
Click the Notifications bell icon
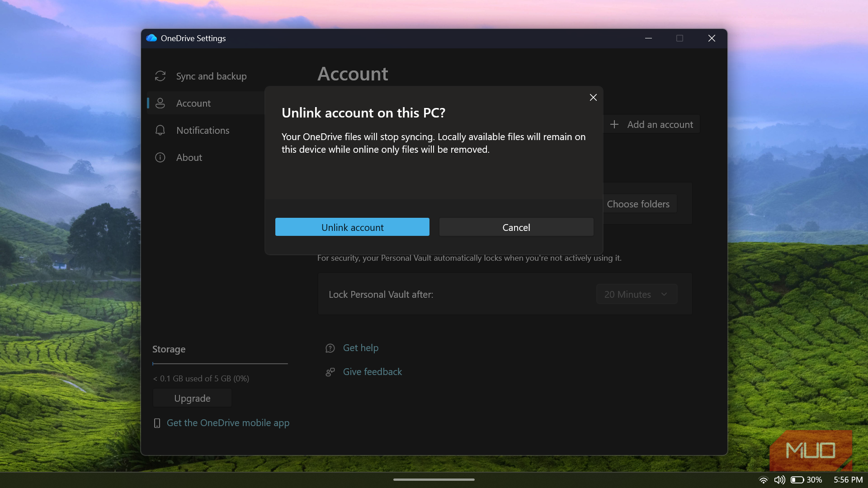click(x=160, y=130)
